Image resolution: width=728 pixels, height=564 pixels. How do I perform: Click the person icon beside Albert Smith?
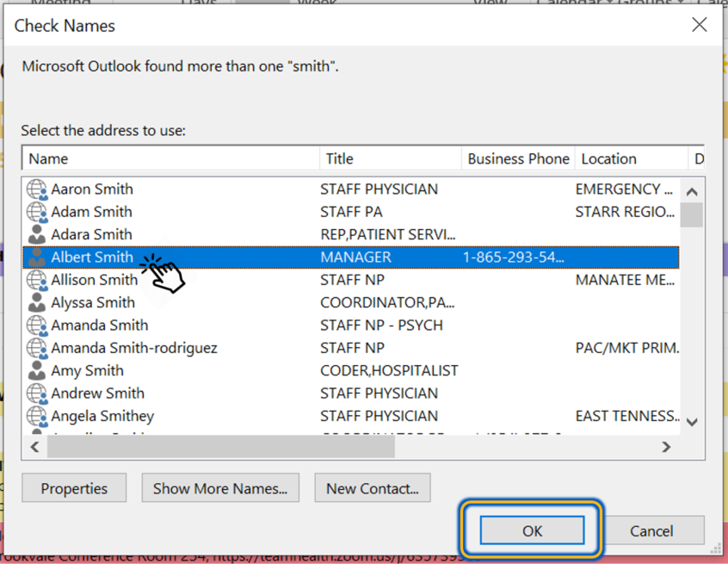tap(37, 257)
